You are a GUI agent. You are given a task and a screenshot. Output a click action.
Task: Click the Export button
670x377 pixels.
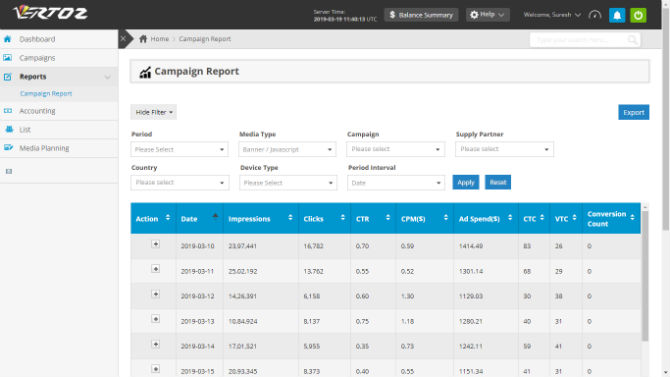633,112
